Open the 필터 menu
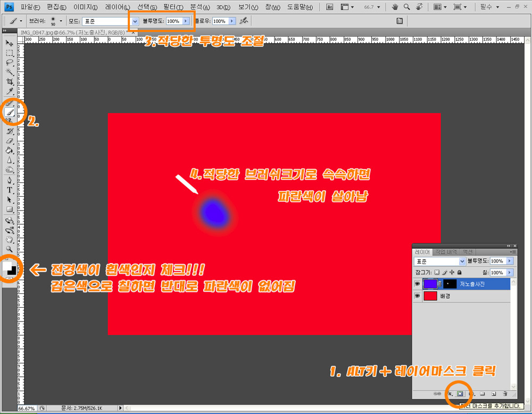Viewport: 532px width, 414px height. (173, 7)
